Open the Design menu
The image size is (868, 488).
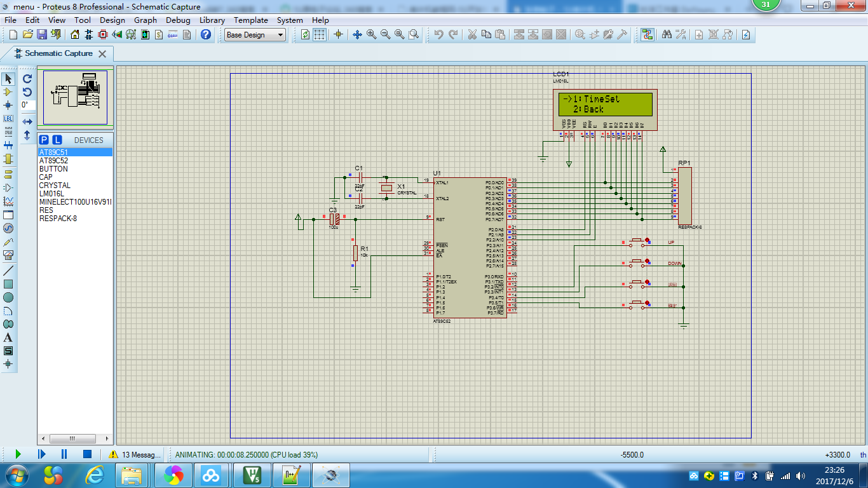112,20
